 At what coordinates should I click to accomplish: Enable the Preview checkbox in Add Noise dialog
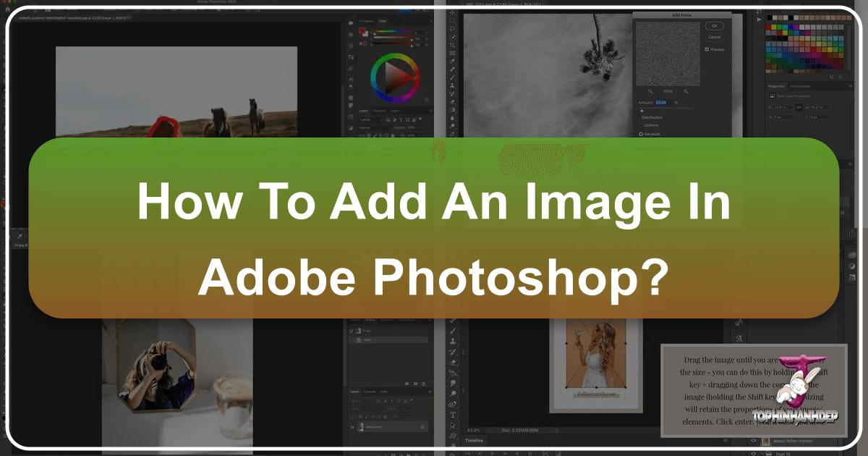707,49
